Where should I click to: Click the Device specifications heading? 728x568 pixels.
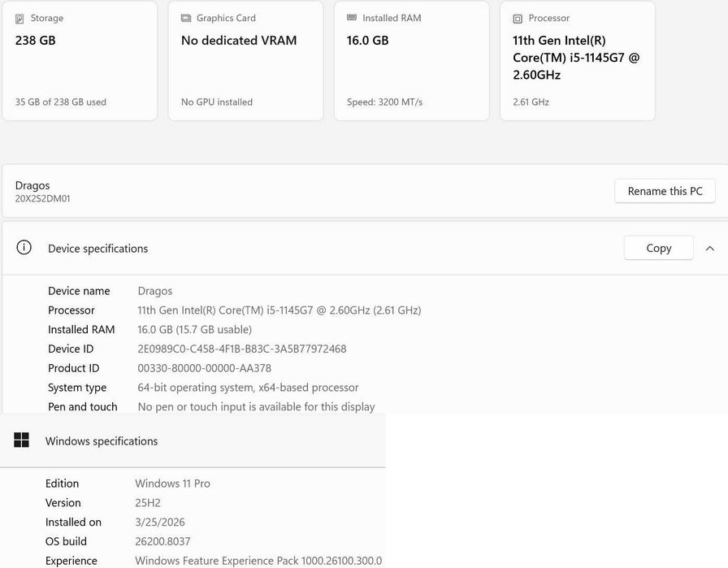tap(98, 249)
